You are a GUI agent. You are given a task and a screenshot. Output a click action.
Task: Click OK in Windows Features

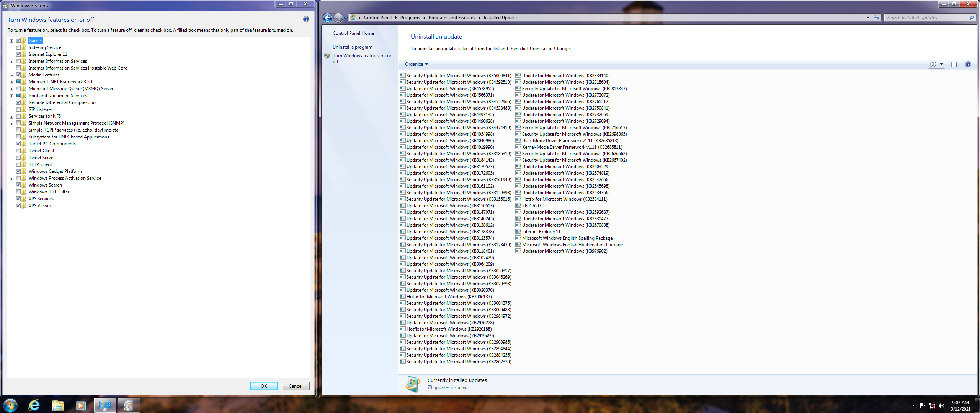click(264, 386)
